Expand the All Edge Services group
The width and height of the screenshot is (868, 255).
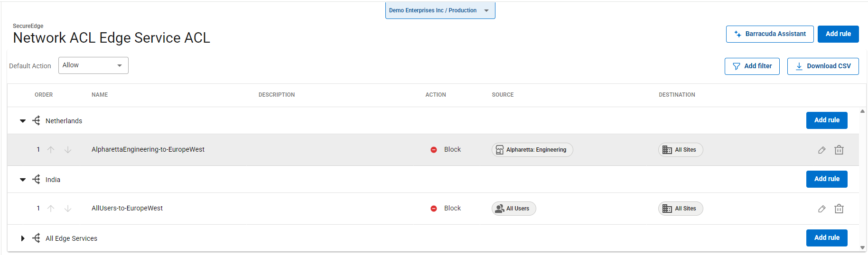(23, 238)
